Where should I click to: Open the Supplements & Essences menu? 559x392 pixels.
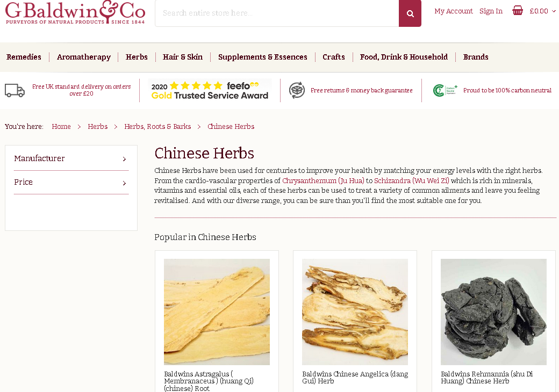pyautogui.click(x=263, y=57)
